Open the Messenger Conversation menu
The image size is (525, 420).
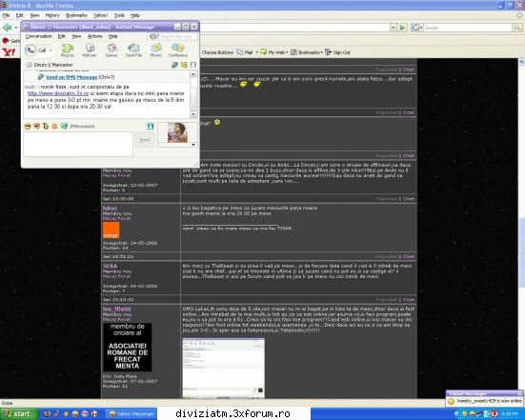point(39,36)
